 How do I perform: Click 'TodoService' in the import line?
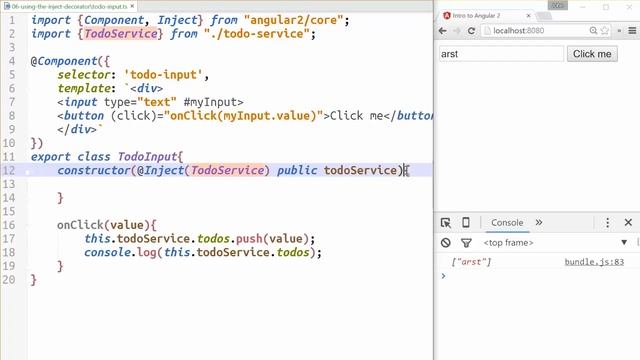pos(120,33)
